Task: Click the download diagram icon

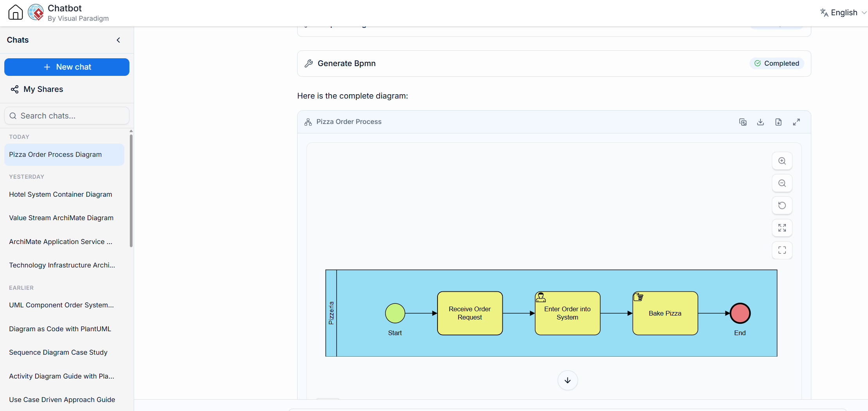Action: (x=760, y=122)
